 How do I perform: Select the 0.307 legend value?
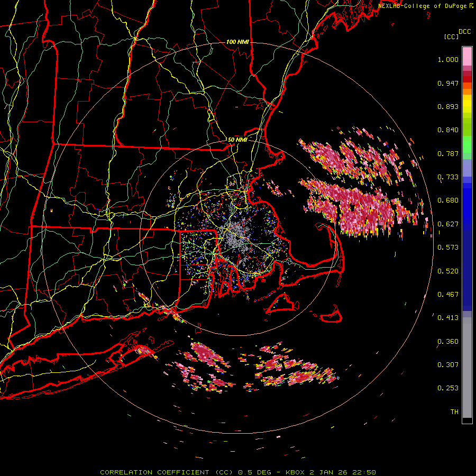tap(448, 365)
